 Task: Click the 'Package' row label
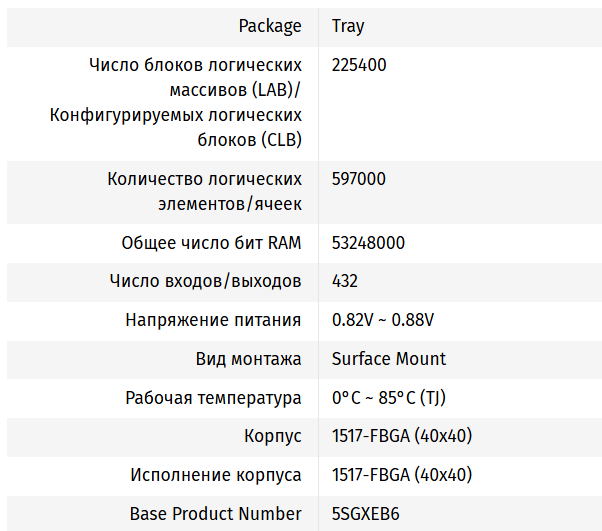[270, 25]
